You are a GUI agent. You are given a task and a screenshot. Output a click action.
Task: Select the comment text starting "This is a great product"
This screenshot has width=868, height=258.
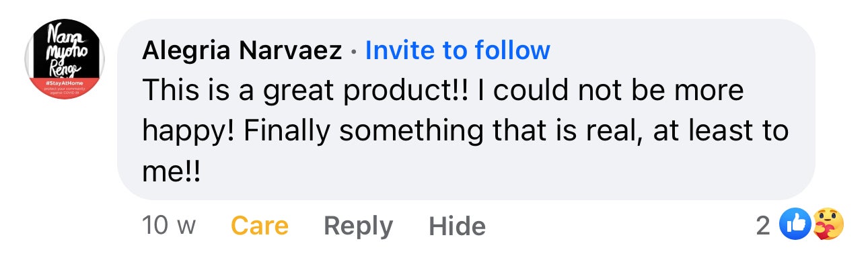pyautogui.click(x=465, y=130)
